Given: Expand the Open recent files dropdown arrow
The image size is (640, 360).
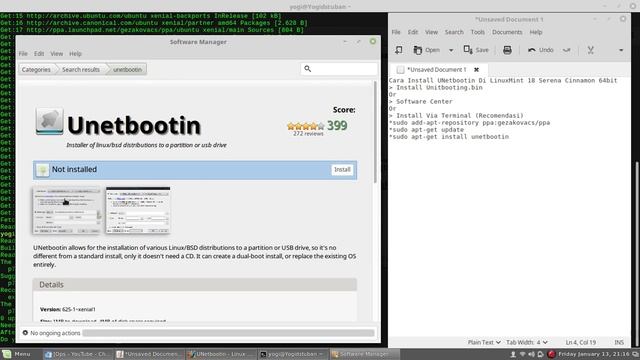Looking at the screenshot, I should [x=451, y=50].
